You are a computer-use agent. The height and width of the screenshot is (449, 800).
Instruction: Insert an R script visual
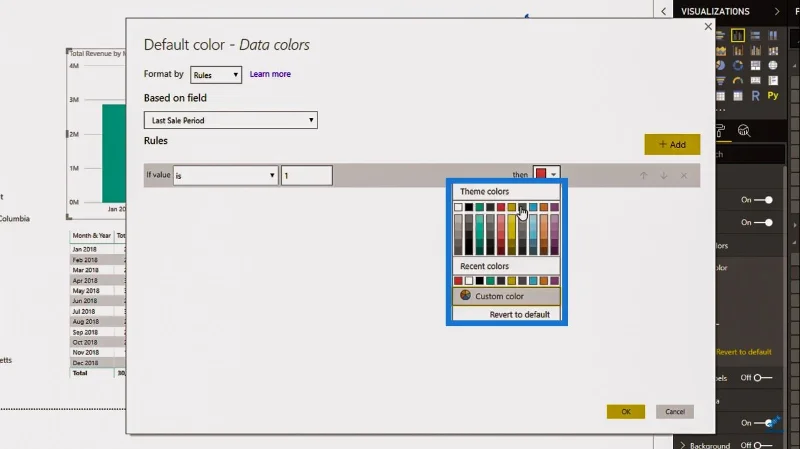point(756,95)
